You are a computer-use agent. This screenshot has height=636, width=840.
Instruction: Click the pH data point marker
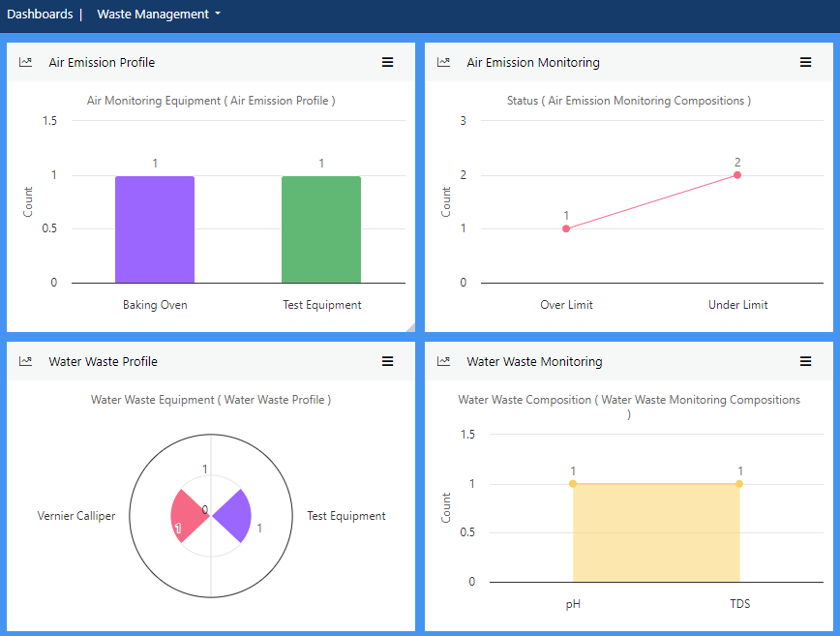(x=573, y=484)
